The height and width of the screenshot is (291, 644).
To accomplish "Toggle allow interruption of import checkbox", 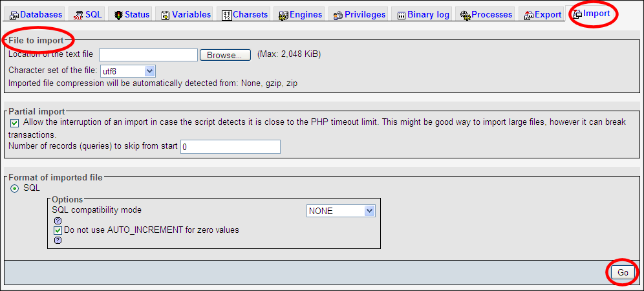I will 15,122.
